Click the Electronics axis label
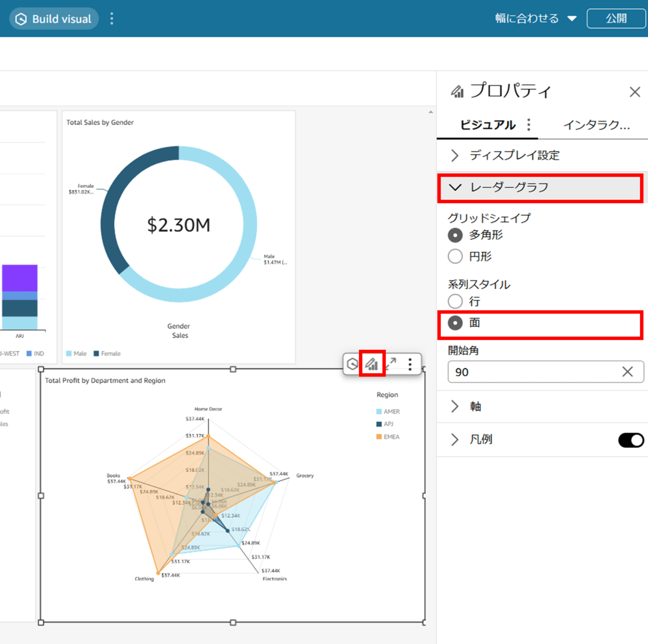Screen dimensions: 648x644 click(275, 579)
